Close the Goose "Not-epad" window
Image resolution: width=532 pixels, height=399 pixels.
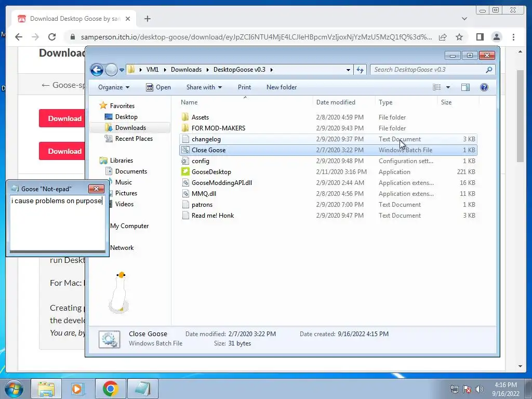pos(96,189)
